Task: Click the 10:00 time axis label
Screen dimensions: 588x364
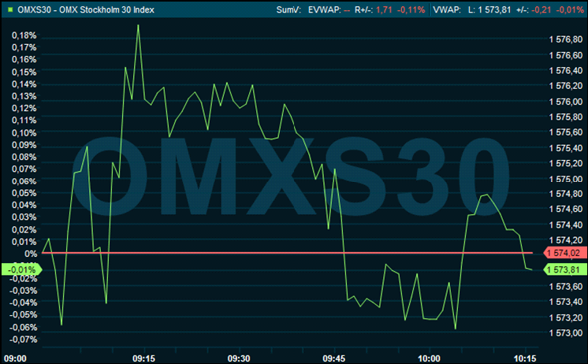Action: coord(429,358)
